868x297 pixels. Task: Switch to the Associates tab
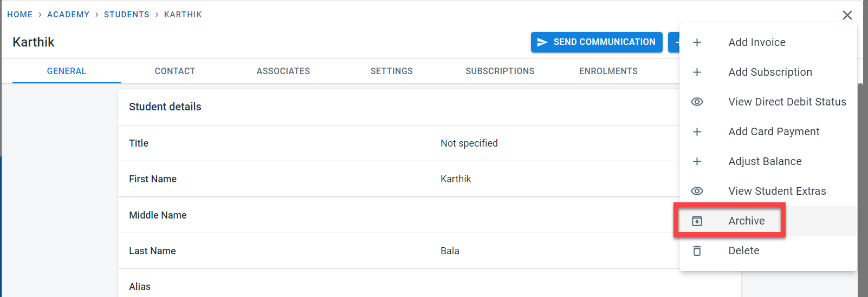coord(283,71)
